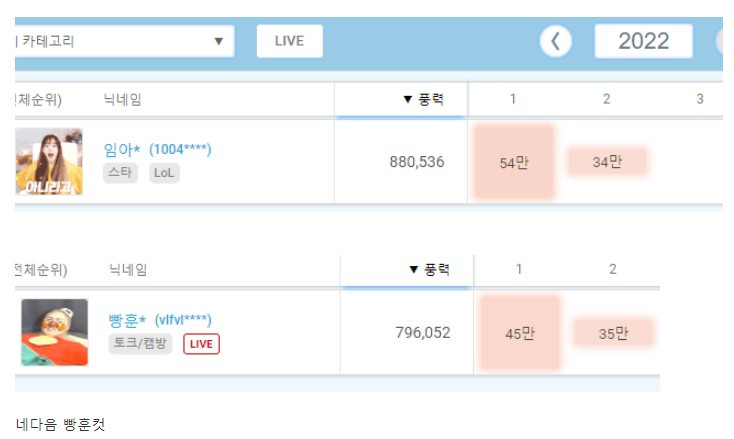Click 닉네임 column header in the top table
The height and width of the screenshot is (439, 734).
[122, 99]
